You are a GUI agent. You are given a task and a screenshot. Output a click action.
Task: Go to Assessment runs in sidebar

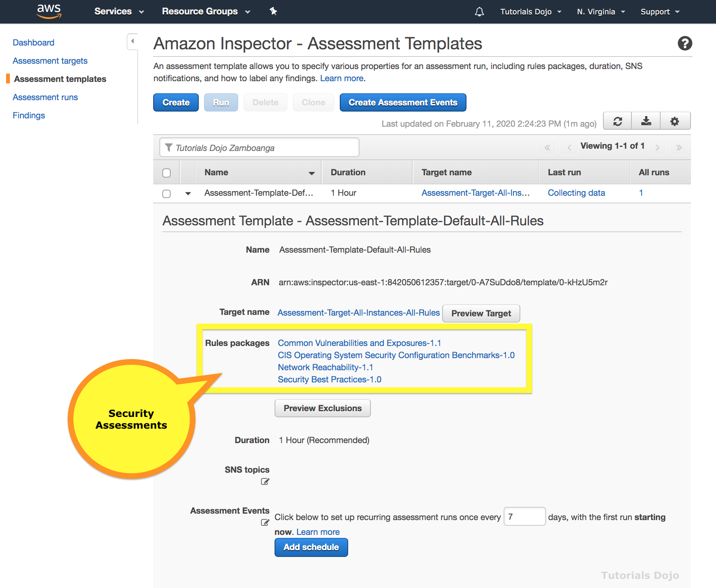click(45, 97)
